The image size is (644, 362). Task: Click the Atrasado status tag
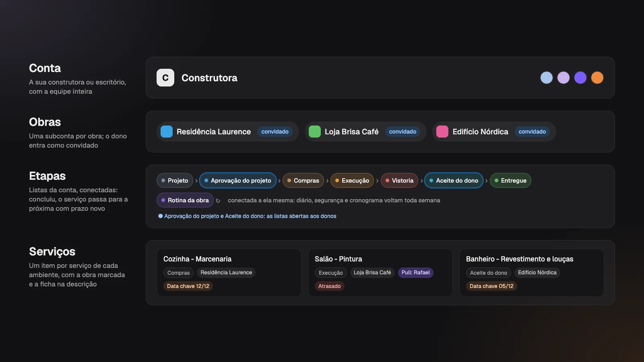[330, 286]
